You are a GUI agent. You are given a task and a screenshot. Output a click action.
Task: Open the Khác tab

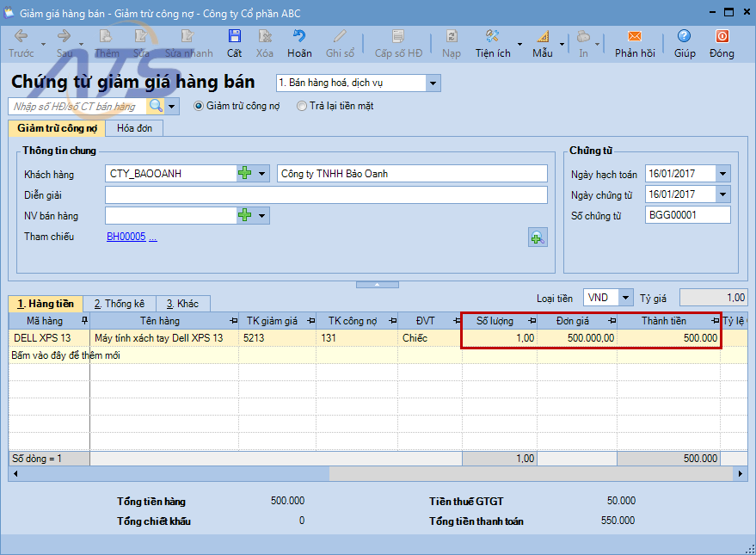182,304
